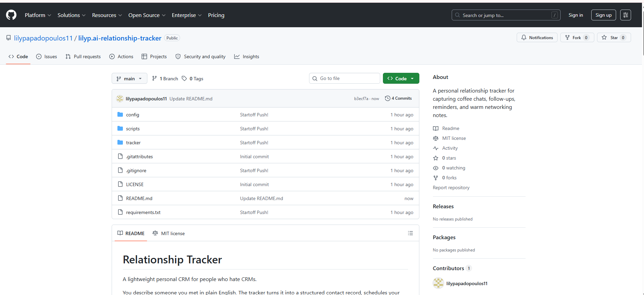Switch to the Pull requests tab
Image resolution: width=644 pixels, height=295 pixels.
(x=83, y=56)
